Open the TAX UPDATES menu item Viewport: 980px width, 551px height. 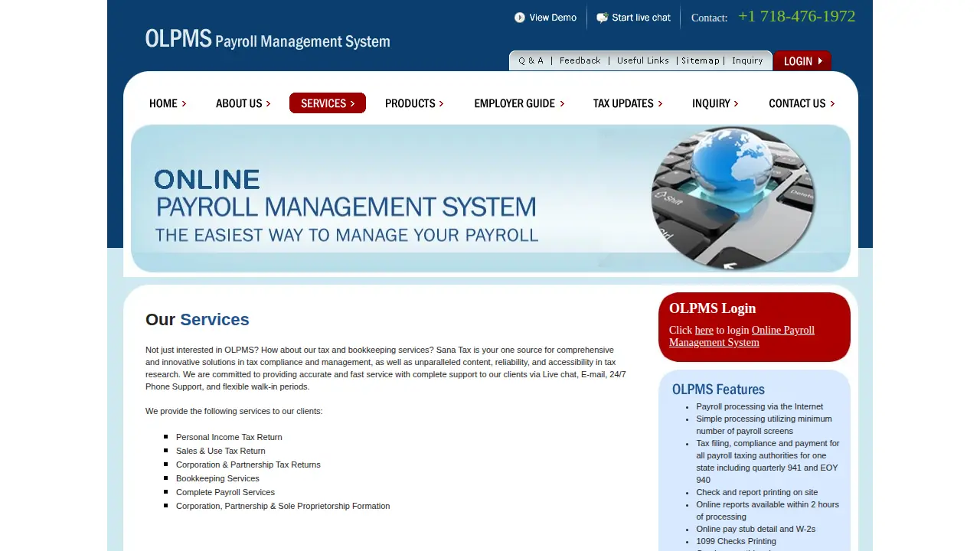tap(628, 103)
